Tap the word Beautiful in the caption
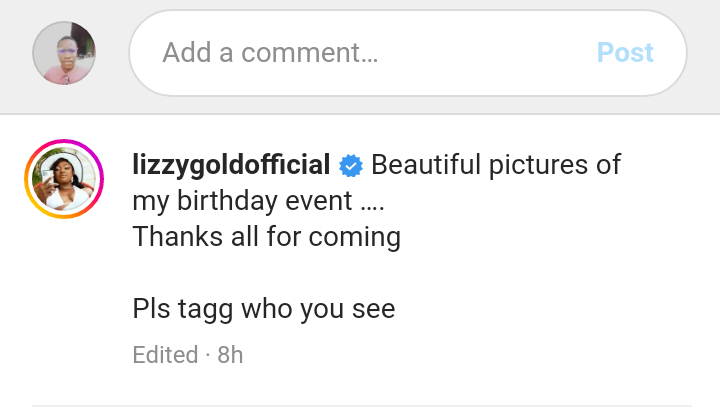 point(433,164)
